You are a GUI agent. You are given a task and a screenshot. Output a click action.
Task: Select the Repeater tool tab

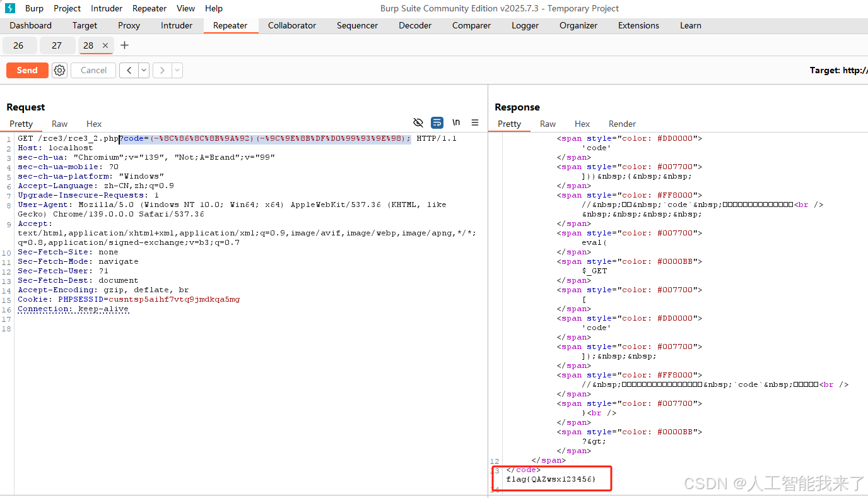230,25
